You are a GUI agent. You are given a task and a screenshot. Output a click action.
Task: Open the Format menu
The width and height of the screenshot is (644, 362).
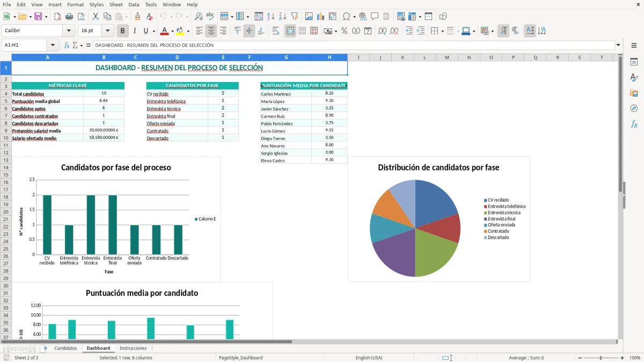tap(76, 4)
